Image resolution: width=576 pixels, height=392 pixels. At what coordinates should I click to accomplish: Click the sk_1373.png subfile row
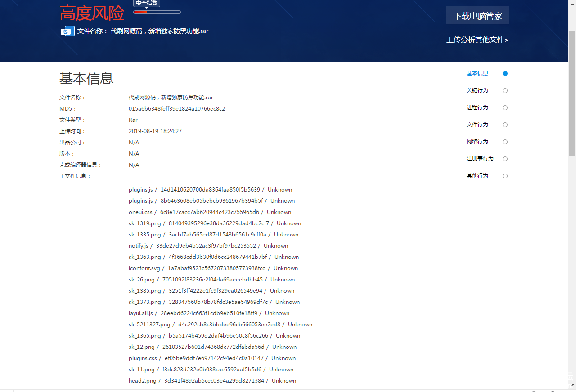214,302
